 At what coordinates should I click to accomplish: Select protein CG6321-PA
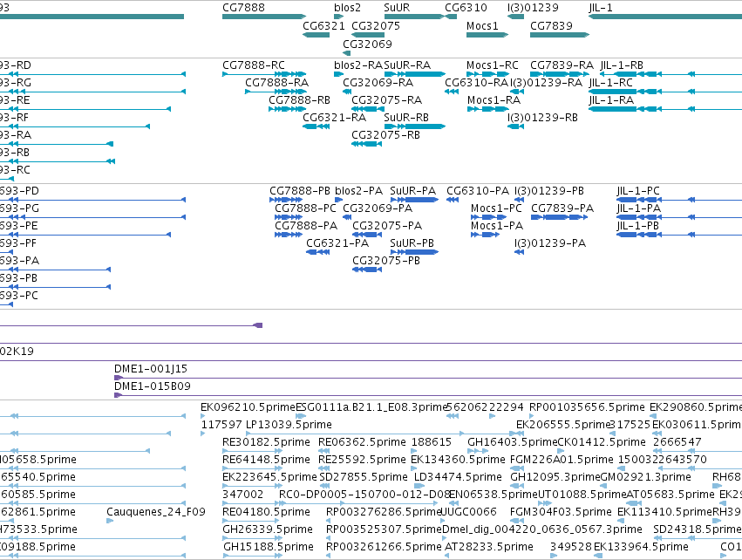[x=337, y=243]
